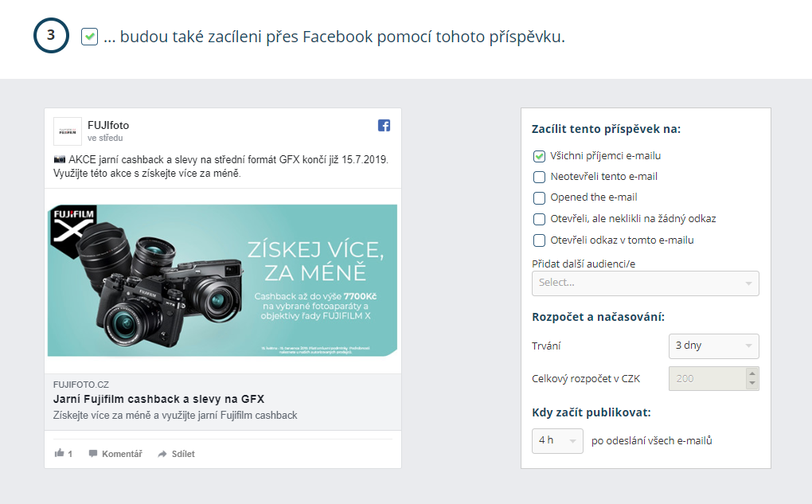Viewport: 812px width, 504px height.
Task: Click the circled step 3 indicator
Action: [x=50, y=36]
